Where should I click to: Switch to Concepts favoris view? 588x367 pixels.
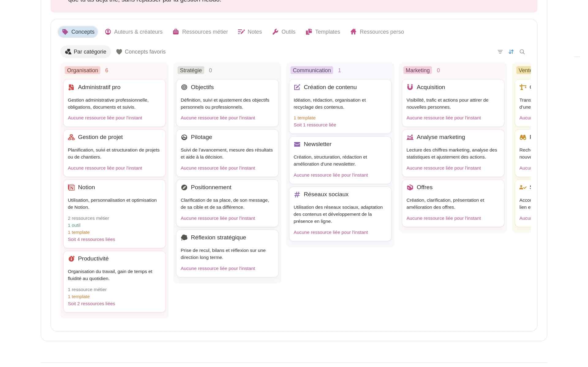point(141,52)
